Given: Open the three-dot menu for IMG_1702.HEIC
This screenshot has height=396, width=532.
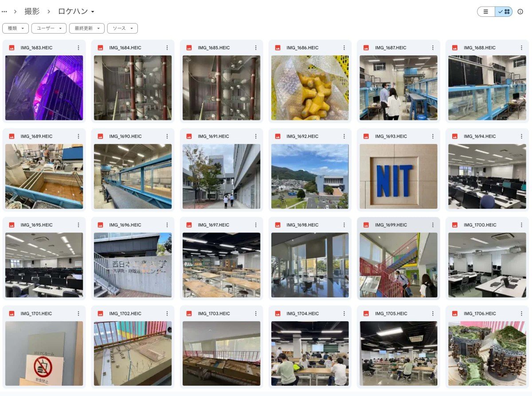Looking at the screenshot, I should click(167, 314).
